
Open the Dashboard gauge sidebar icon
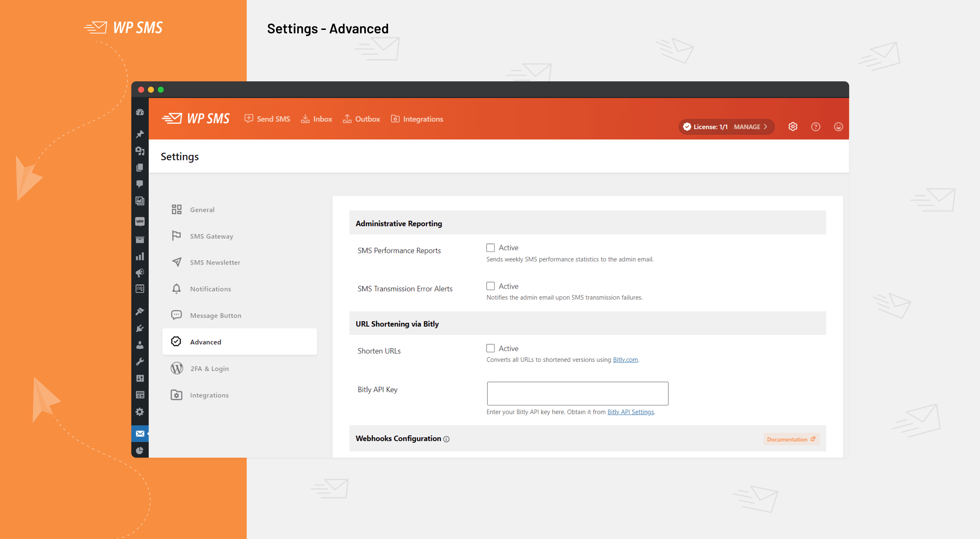point(140,112)
